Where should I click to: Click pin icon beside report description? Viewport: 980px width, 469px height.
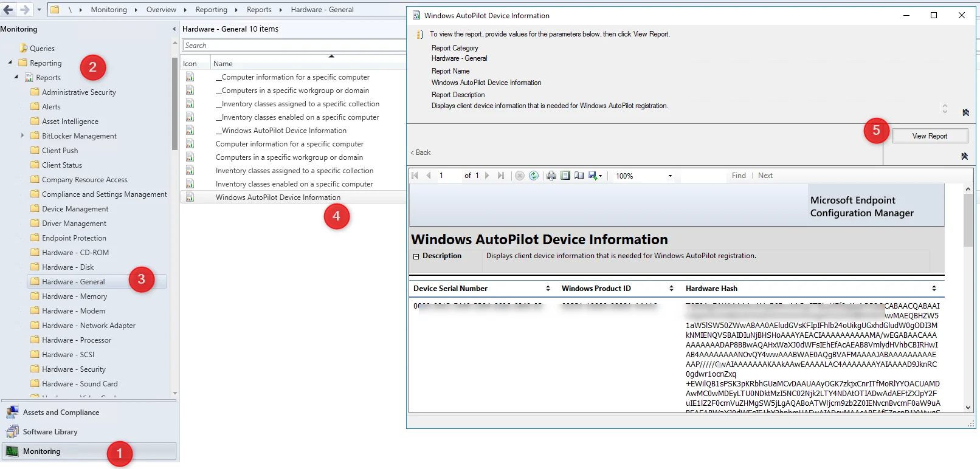965,112
